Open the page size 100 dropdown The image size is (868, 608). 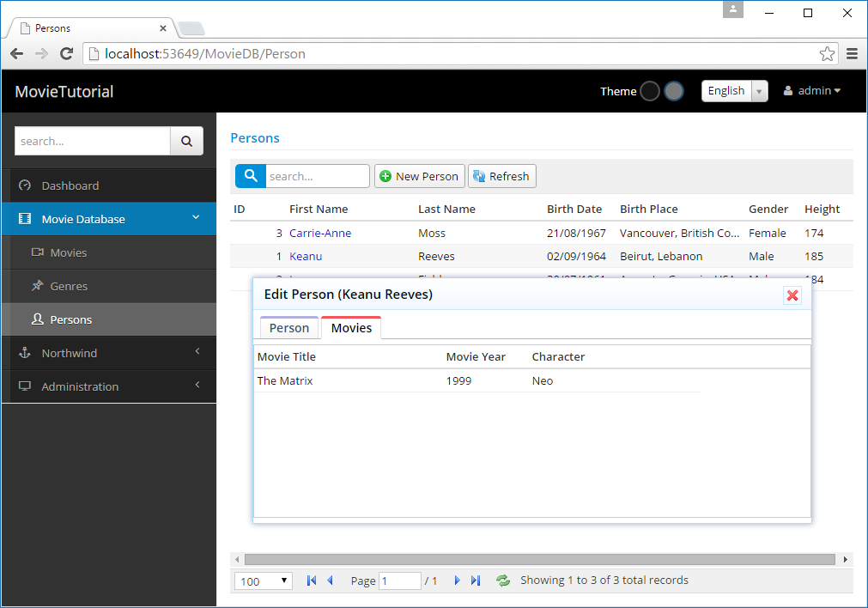[x=264, y=581]
